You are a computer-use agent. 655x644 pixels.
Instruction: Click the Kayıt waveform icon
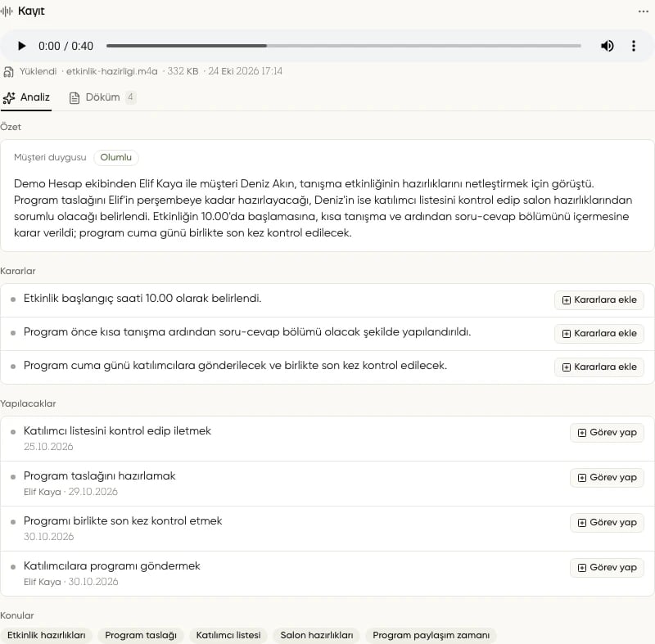[x=7, y=11]
